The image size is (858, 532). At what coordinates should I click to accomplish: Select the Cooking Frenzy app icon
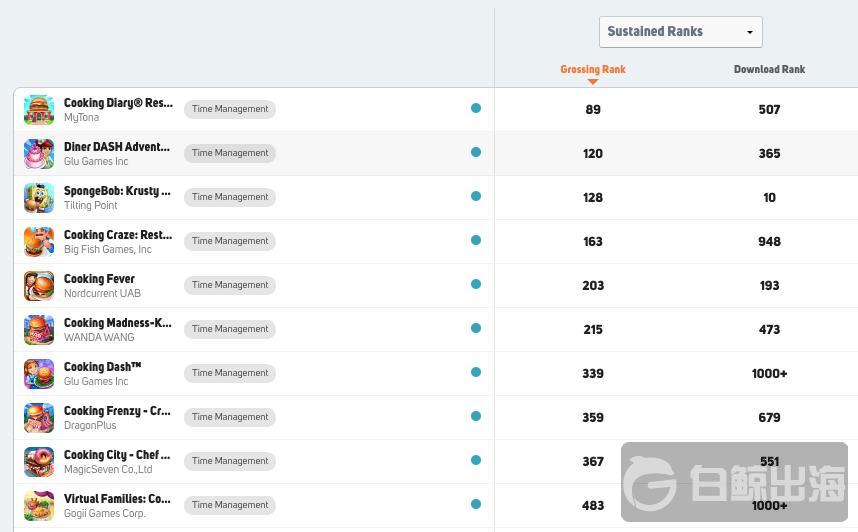coord(39,418)
